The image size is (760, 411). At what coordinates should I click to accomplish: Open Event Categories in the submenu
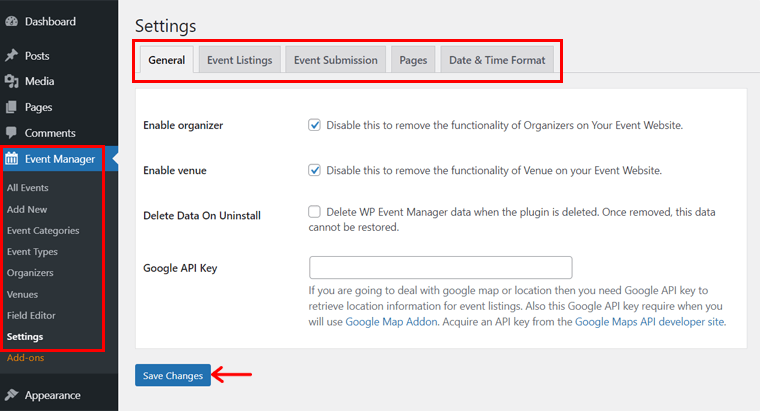click(43, 230)
